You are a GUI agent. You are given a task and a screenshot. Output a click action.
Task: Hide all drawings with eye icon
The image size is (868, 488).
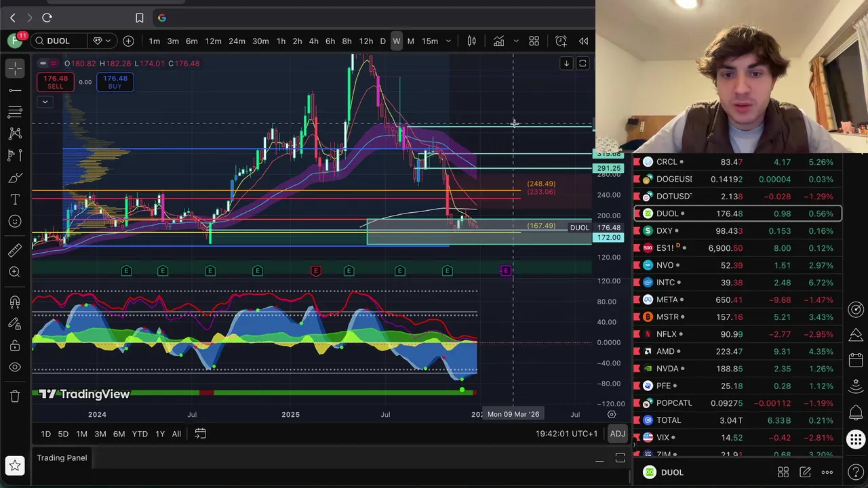15,367
